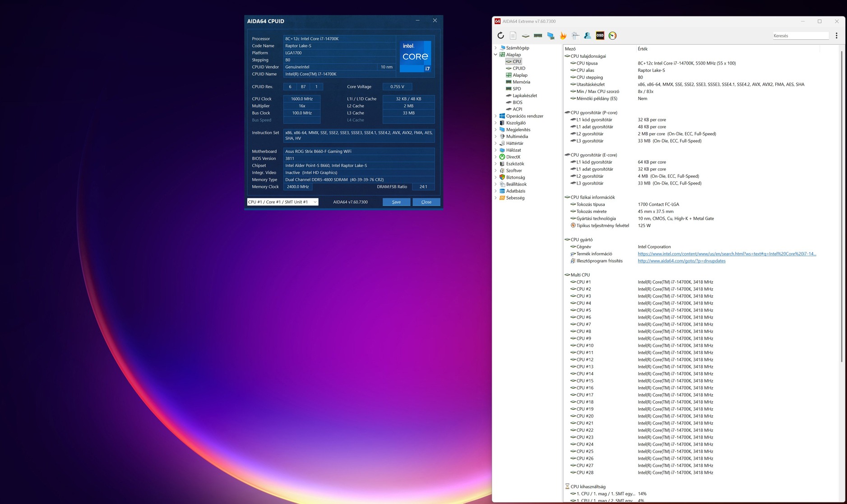Click the Intel Core i7 logo badge
This screenshot has height=504, width=847.
pos(416,56)
